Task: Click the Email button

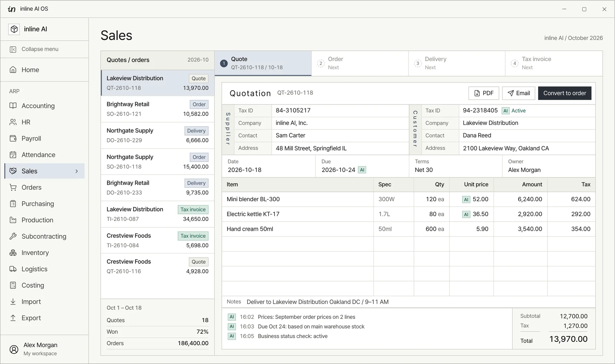Action: 519,93
